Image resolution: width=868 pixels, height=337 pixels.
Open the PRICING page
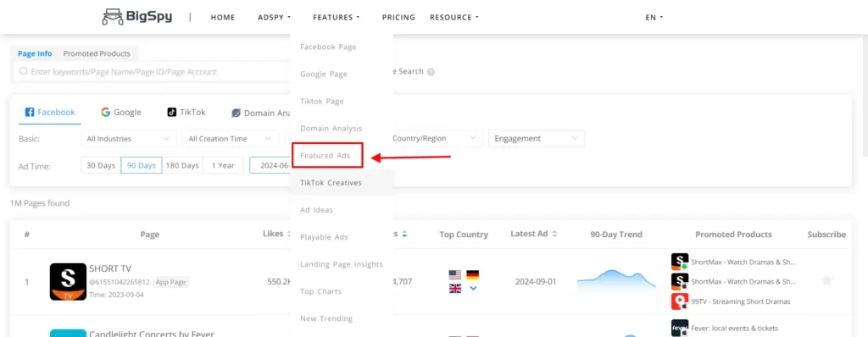coord(398,17)
